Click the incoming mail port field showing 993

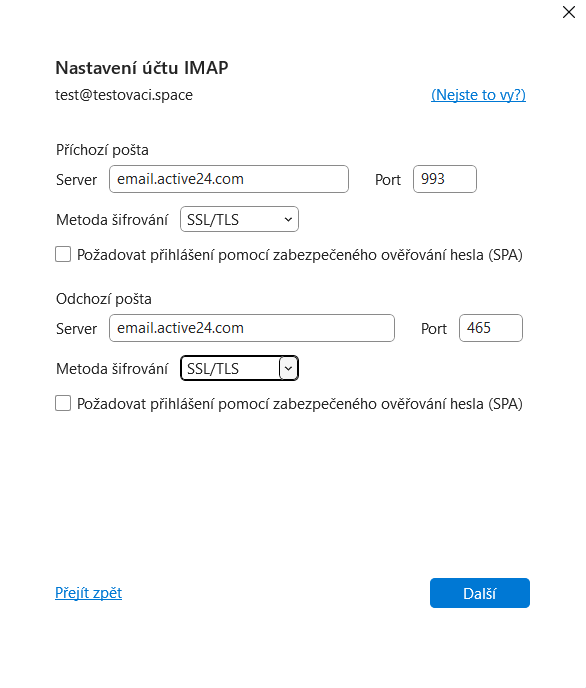coord(445,179)
